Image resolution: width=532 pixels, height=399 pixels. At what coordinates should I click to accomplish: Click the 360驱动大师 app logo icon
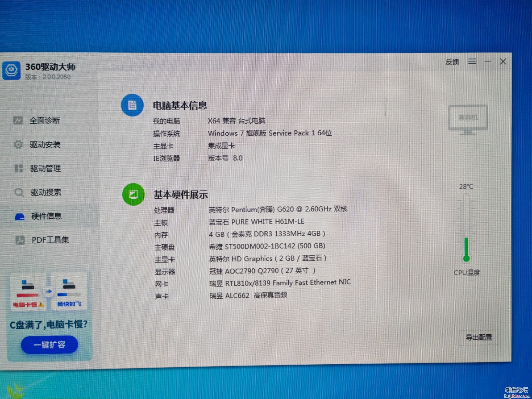11,70
